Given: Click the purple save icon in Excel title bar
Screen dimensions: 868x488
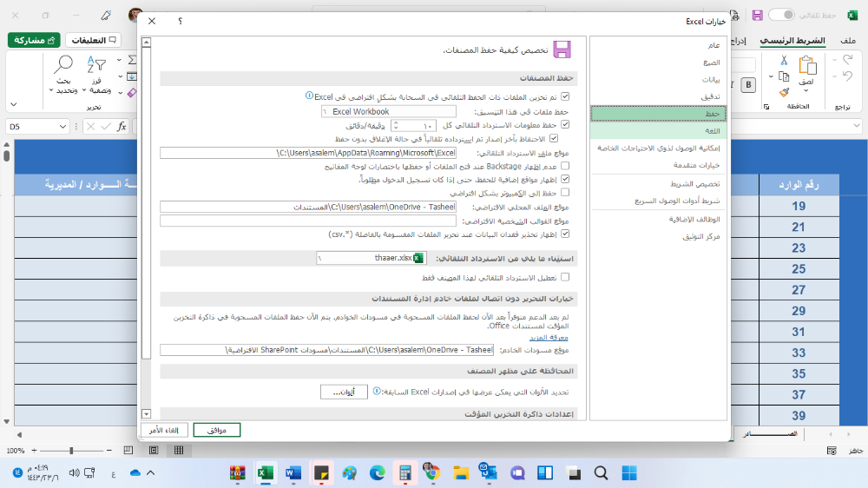Looking at the screenshot, I should 757,16.
